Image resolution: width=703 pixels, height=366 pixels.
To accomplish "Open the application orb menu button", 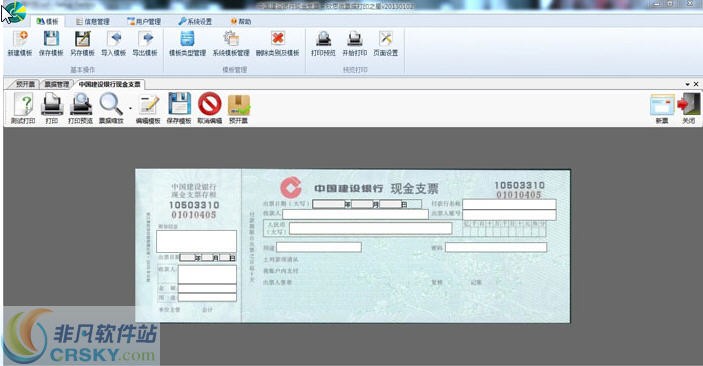I will pos(14,13).
